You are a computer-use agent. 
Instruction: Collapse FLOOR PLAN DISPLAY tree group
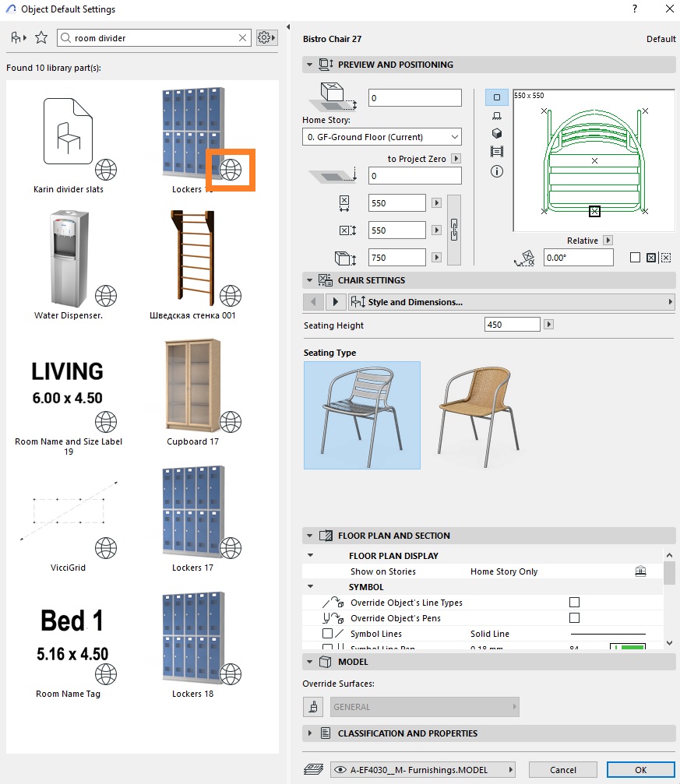point(310,556)
